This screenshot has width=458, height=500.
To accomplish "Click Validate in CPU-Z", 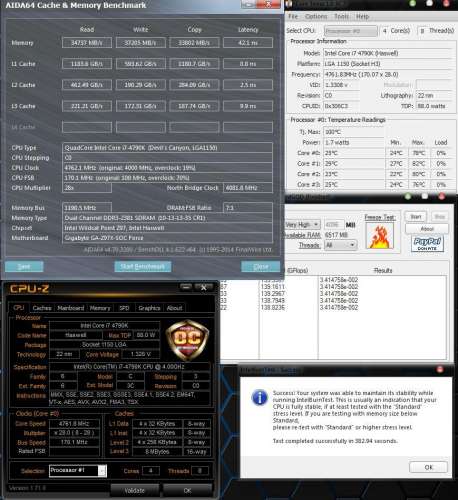I will 135,490.
